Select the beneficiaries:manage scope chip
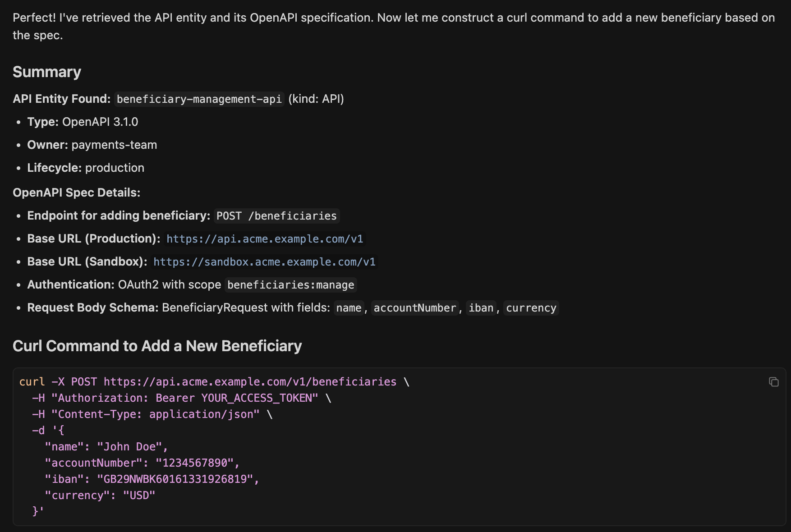 pyautogui.click(x=290, y=284)
